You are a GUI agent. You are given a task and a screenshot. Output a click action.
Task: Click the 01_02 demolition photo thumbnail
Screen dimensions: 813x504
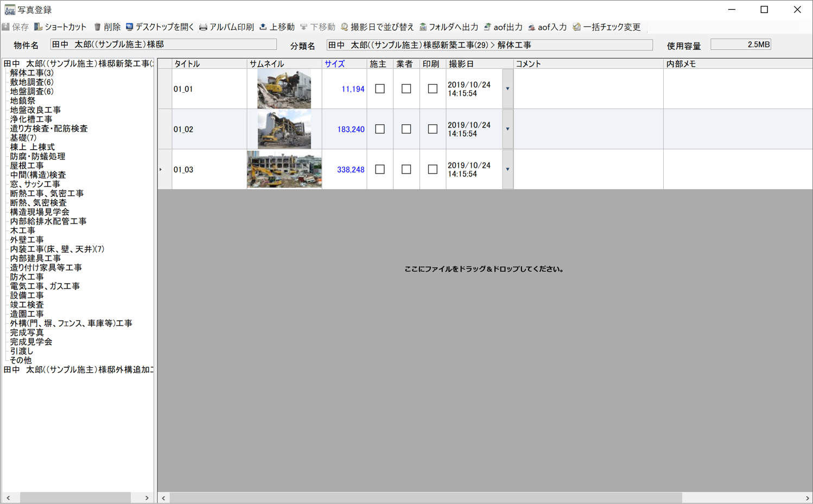(x=284, y=129)
